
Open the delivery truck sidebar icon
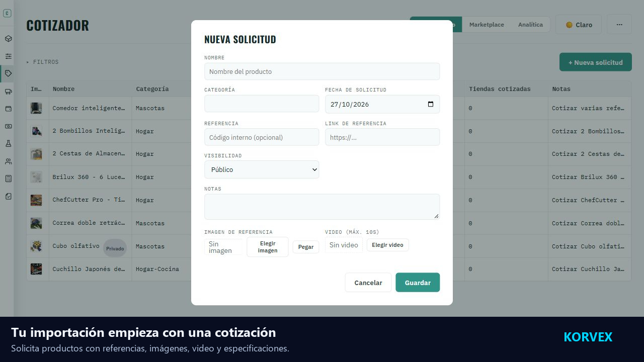(8, 91)
